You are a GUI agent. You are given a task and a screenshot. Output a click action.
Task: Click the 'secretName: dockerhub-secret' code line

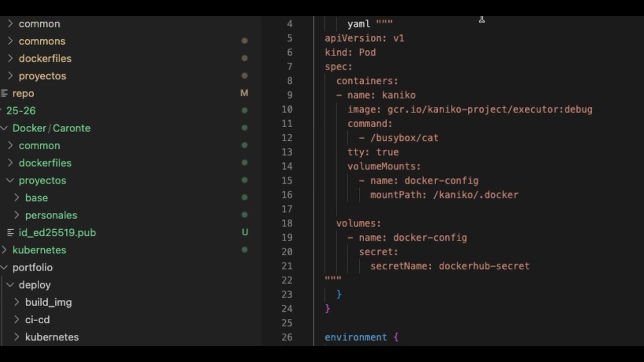coord(450,266)
